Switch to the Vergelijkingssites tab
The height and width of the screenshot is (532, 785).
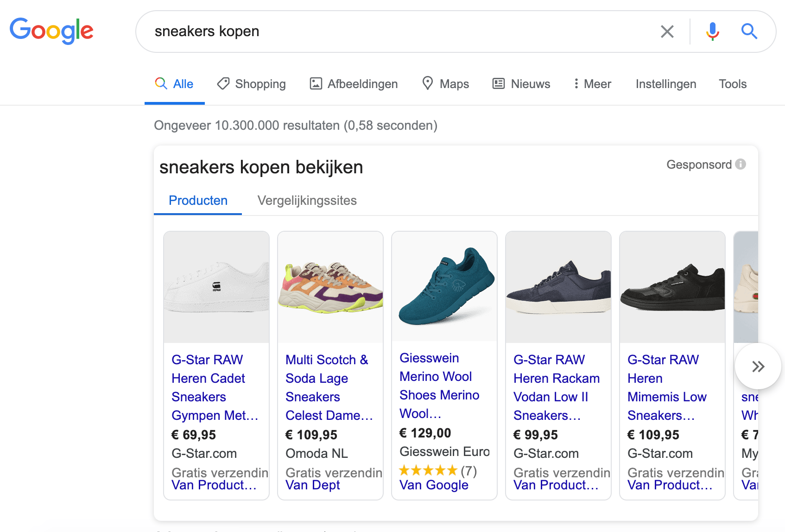point(307,200)
